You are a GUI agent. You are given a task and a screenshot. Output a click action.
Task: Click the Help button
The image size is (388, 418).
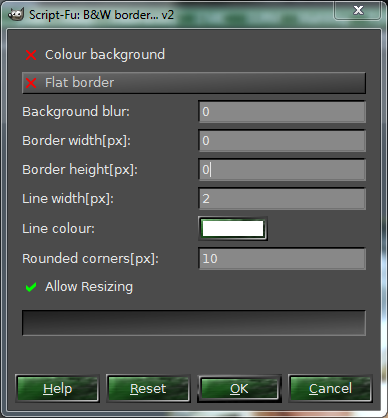coord(57,389)
